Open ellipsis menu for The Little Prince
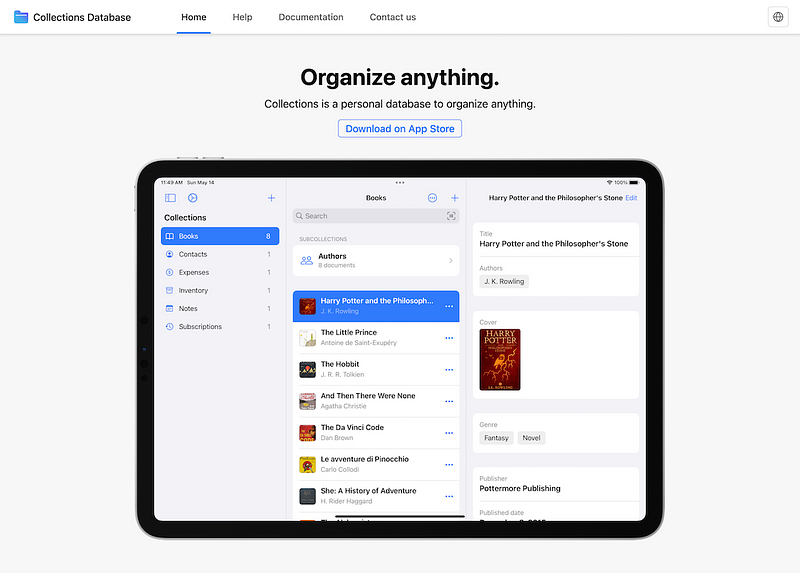The image size is (800, 573). coord(449,338)
